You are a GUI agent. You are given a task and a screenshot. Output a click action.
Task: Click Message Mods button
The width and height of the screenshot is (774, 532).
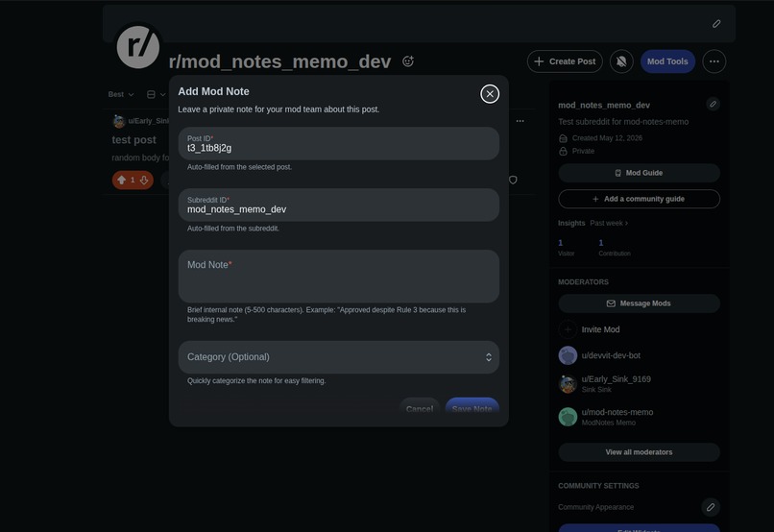pyautogui.click(x=639, y=303)
